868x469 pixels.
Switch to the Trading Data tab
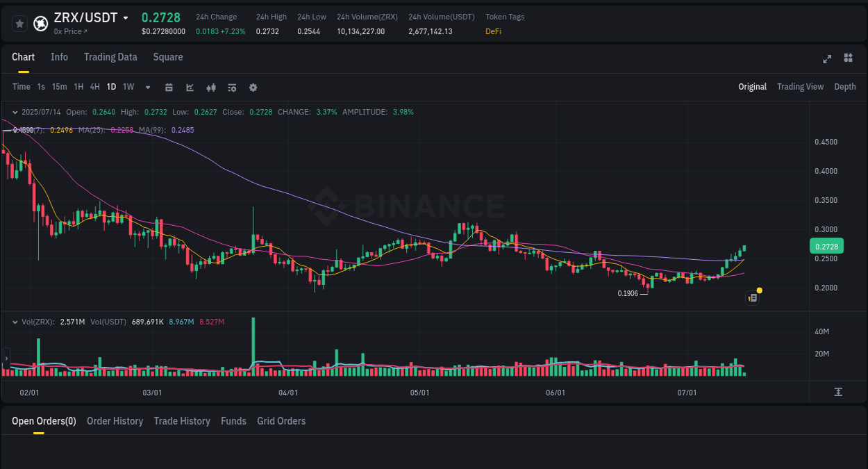point(110,57)
